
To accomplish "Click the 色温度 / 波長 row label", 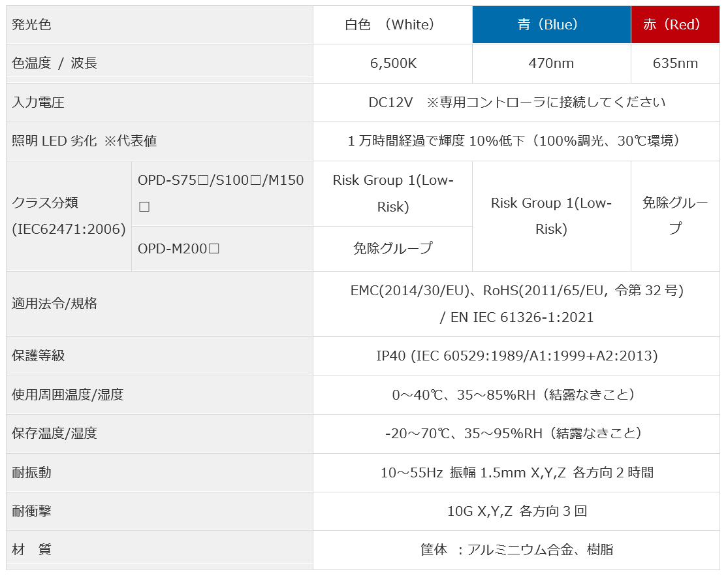I will coord(159,63).
